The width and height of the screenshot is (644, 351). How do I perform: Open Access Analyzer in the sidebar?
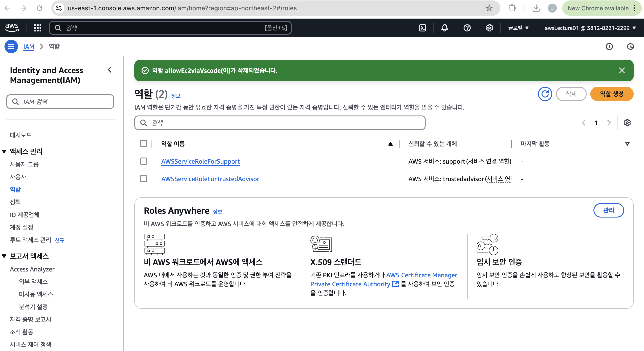pos(32,269)
